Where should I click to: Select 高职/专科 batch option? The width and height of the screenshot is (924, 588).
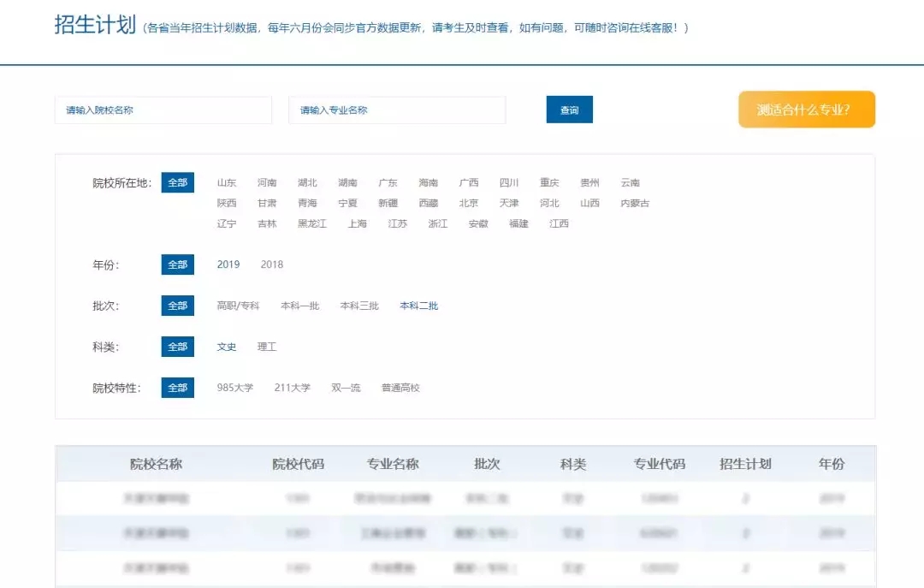tap(238, 306)
